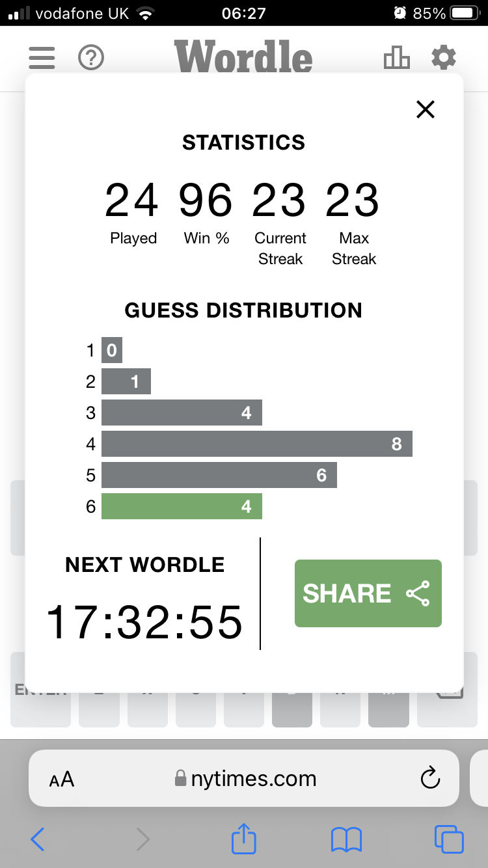Open the Safari tabs overview icon

449,839
